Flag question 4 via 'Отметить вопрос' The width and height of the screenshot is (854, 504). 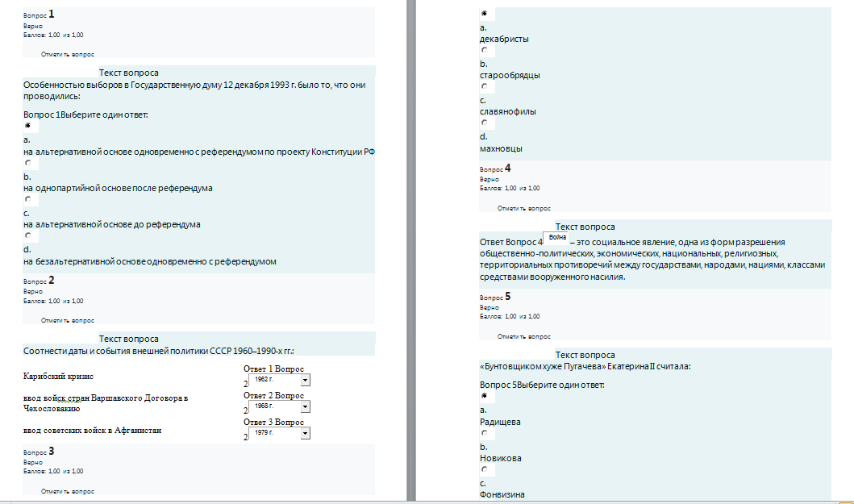(524, 208)
